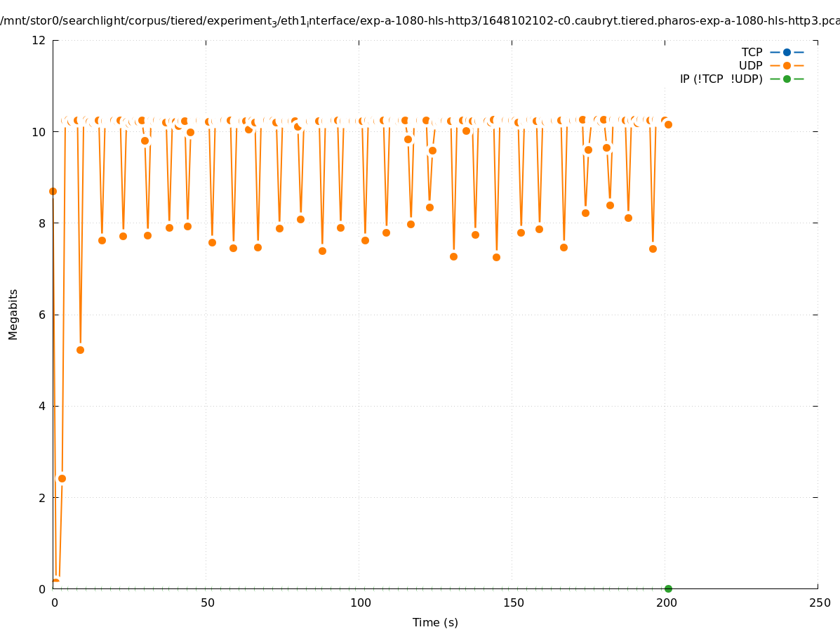This screenshot has height=632, width=840.
Task: Click the 250 tick label on time axis
Action: click(819, 603)
